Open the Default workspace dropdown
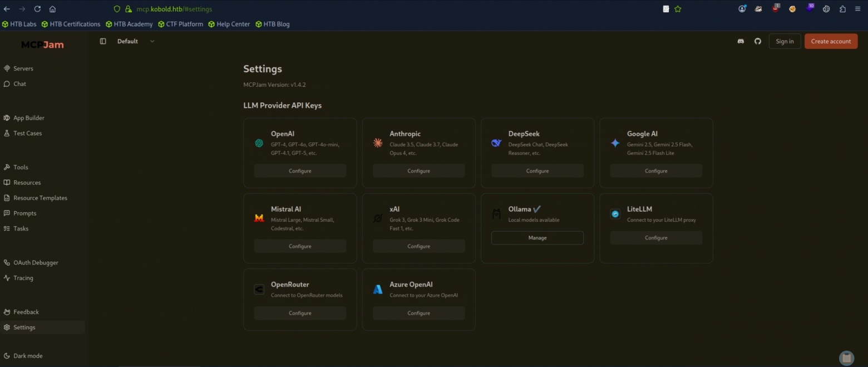The height and width of the screenshot is (367, 868). coord(135,41)
